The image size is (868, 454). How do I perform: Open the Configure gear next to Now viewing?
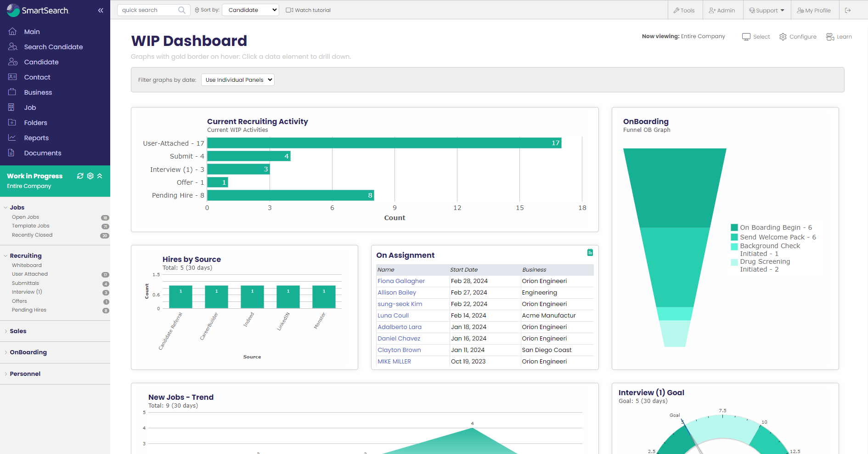(783, 36)
